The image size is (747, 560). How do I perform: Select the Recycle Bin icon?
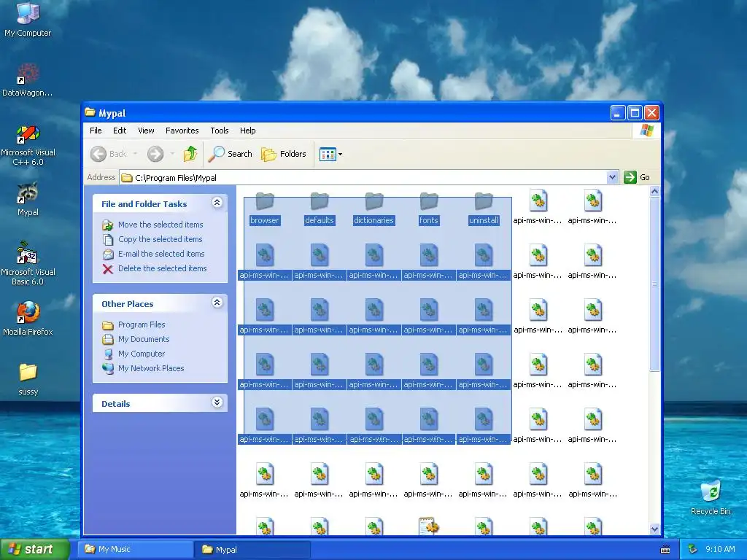pyautogui.click(x=711, y=497)
